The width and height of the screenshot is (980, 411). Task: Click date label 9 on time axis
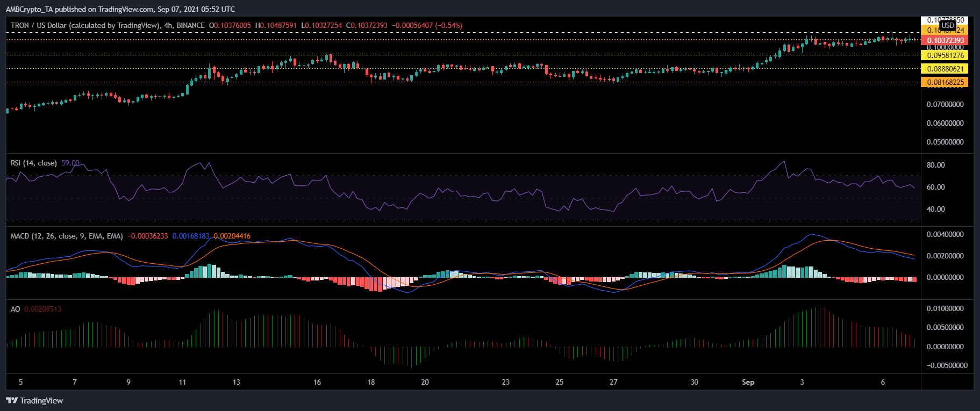click(x=128, y=382)
